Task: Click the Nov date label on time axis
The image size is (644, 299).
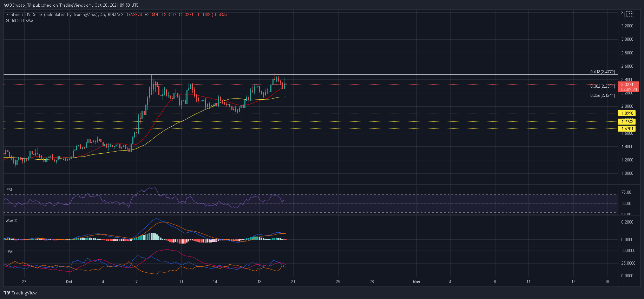Action: click(x=416, y=282)
